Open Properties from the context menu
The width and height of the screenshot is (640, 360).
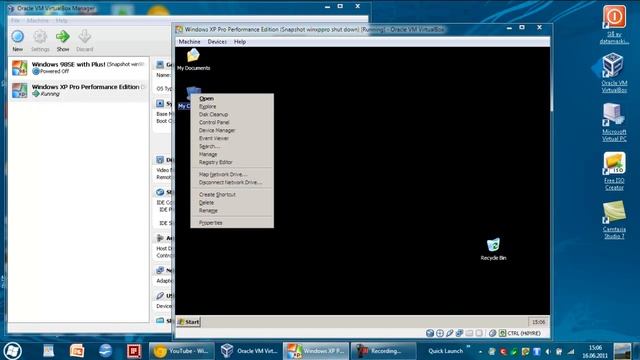232,223
